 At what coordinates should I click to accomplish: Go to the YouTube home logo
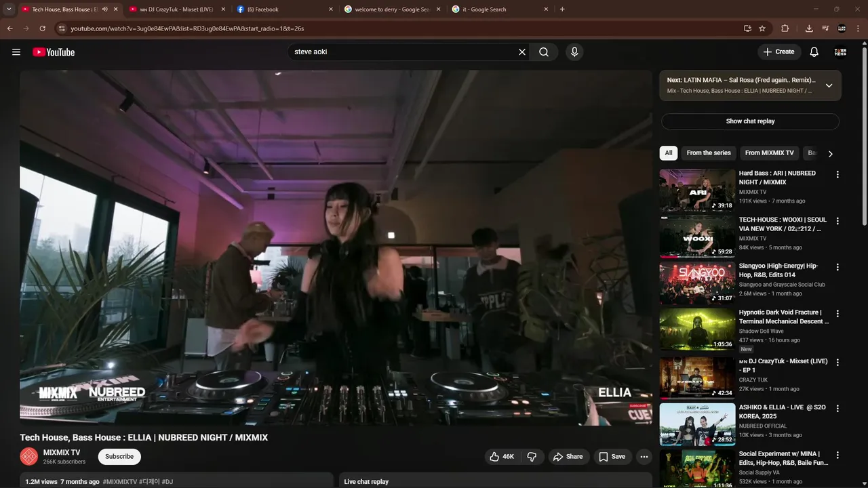(x=54, y=52)
